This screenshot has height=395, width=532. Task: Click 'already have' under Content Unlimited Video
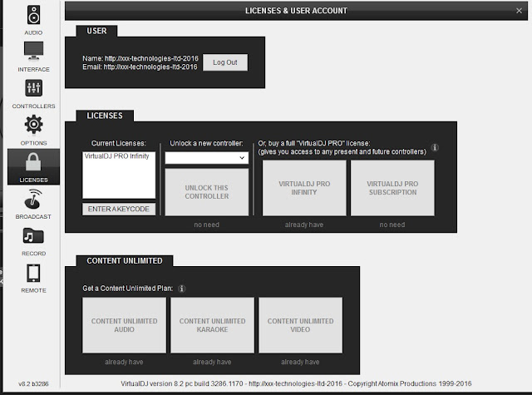click(300, 362)
